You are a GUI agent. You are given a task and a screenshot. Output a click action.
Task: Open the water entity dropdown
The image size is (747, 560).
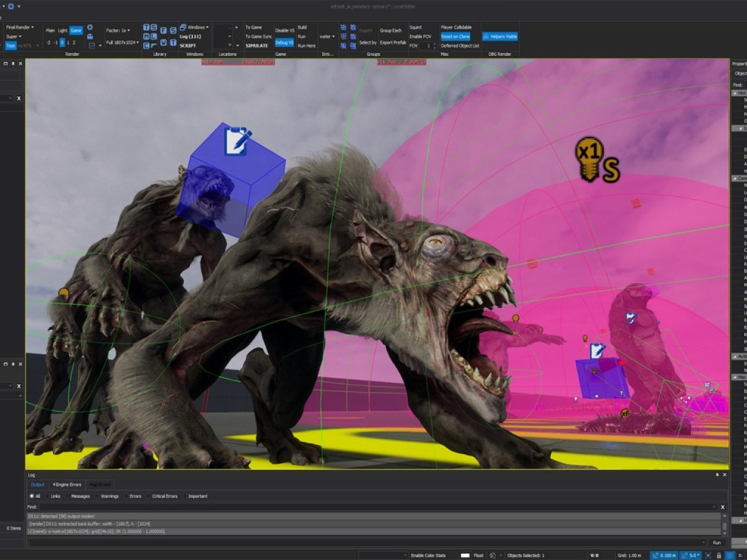click(327, 36)
